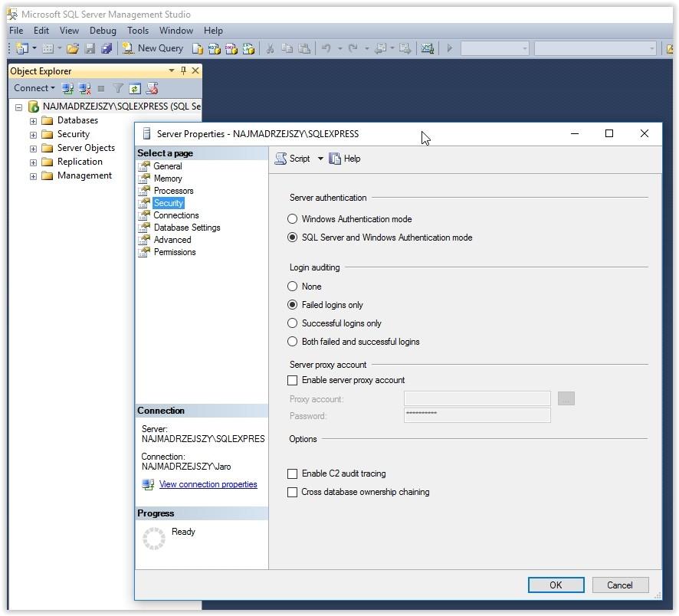Image resolution: width=679 pixels, height=616 pixels.
Task: Click the XMLA query icon
Action: 248,48
